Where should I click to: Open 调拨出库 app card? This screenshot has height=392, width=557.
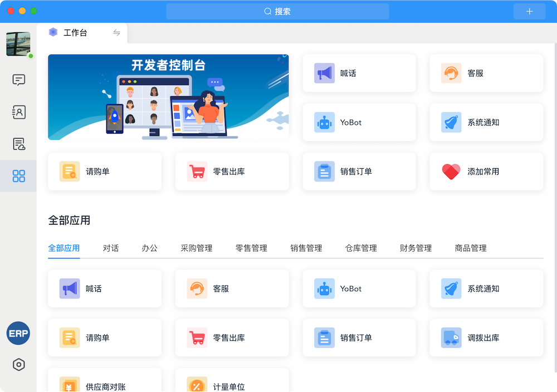point(486,338)
